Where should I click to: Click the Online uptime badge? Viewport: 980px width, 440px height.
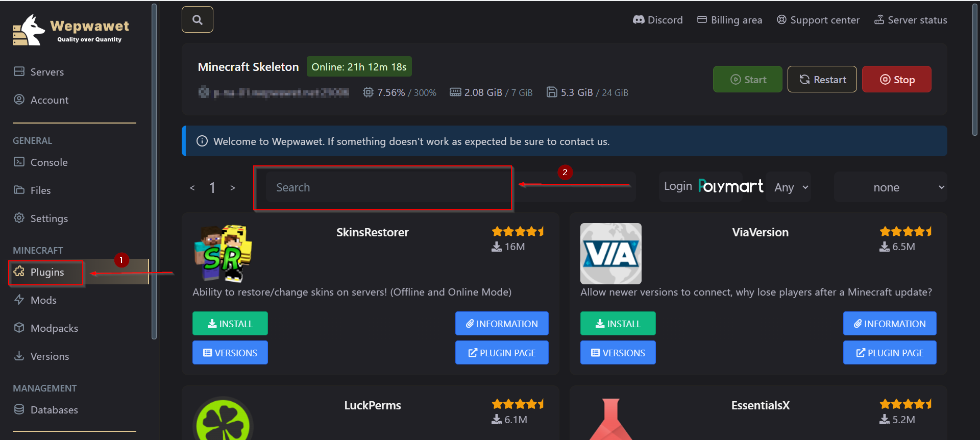click(359, 67)
